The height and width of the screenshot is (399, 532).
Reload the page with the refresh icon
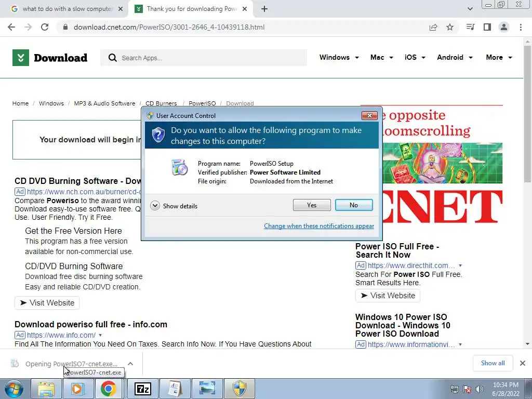tap(45, 27)
